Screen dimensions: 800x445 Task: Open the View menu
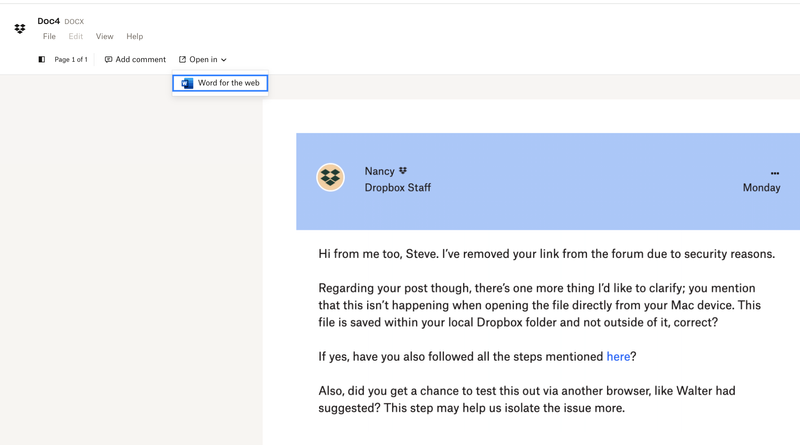pos(104,37)
